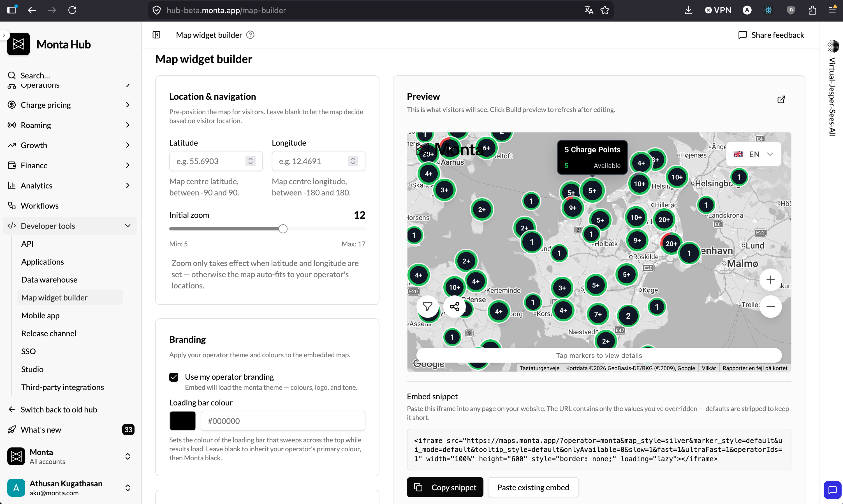Click the sidebar Search field

point(70,75)
